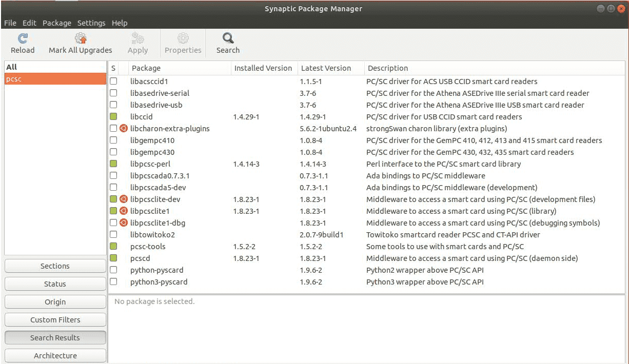The width and height of the screenshot is (629, 364).
Task: Toggle status checkbox for libtowitoko2
Action: [x=113, y=235]
